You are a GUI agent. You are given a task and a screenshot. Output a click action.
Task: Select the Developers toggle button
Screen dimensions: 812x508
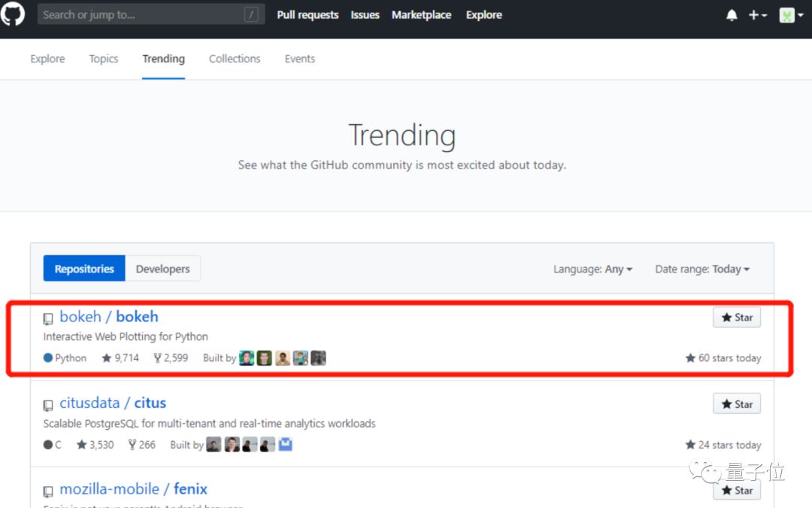tap(162, 269)
